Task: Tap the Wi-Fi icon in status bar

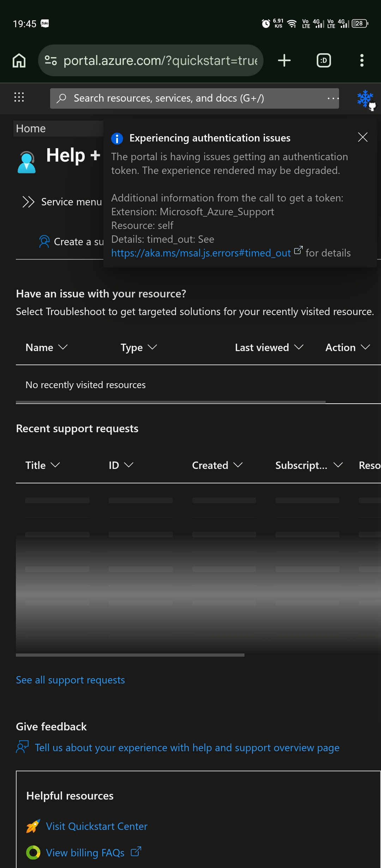Action: (x=292, y=24)
